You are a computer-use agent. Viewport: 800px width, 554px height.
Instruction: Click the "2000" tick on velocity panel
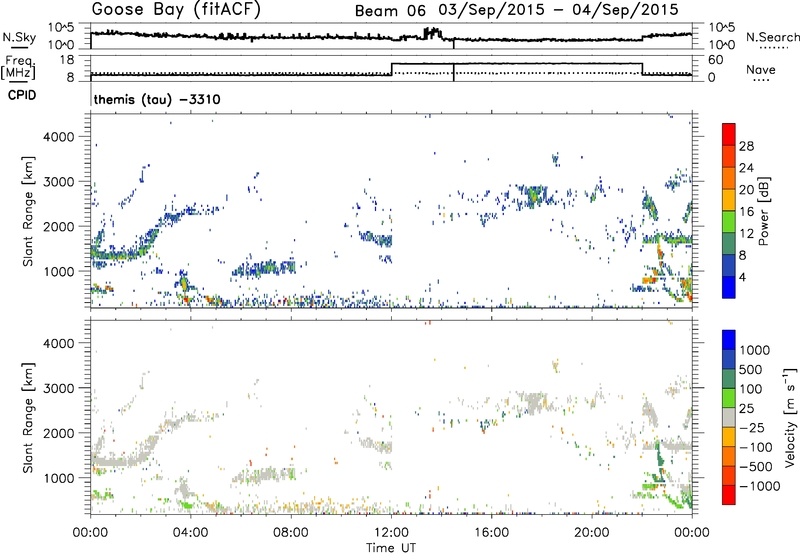(59, 433)
